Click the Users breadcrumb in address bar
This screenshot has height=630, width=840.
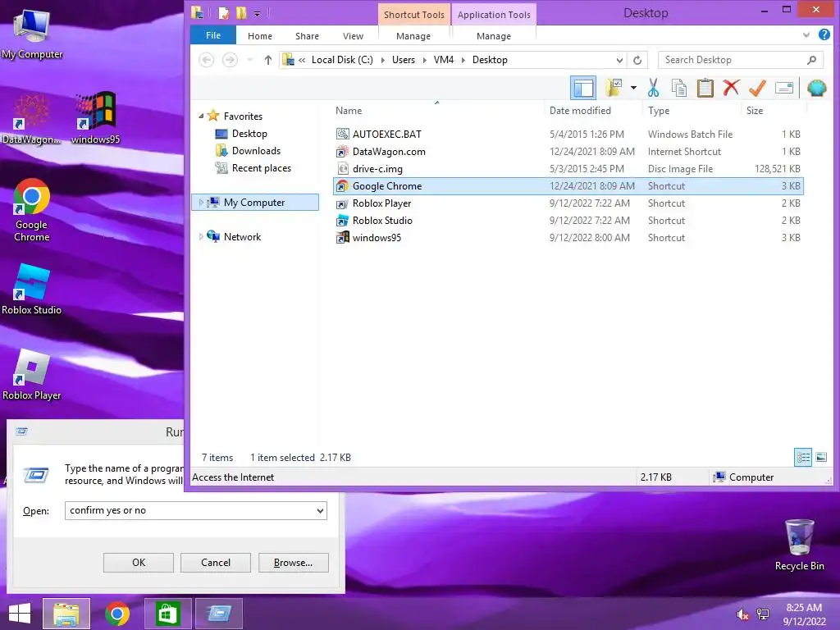(404, 60)
